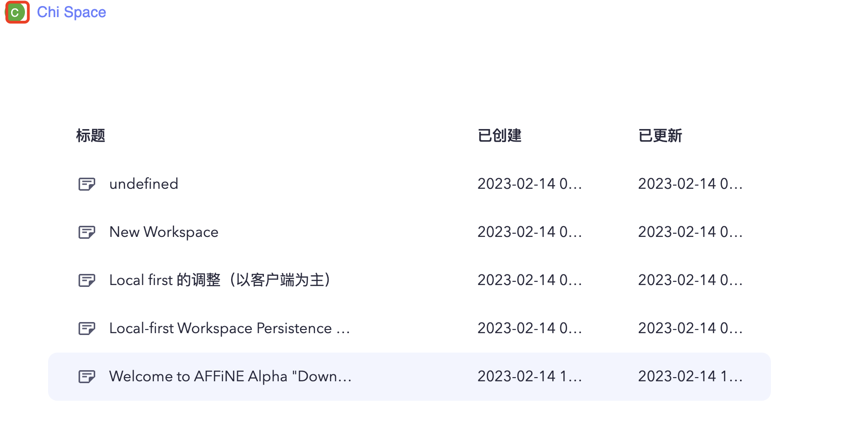Click the created date of the "New Workspace" row
Image resolution: width=868 pixels, height=422 pixels.
530,232
